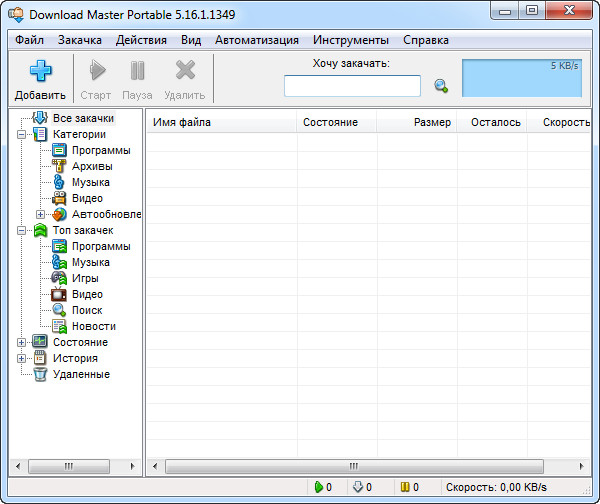The image size is (600, 504).
Task: Sort by the Имя файла column header
Action: [220, 122]
